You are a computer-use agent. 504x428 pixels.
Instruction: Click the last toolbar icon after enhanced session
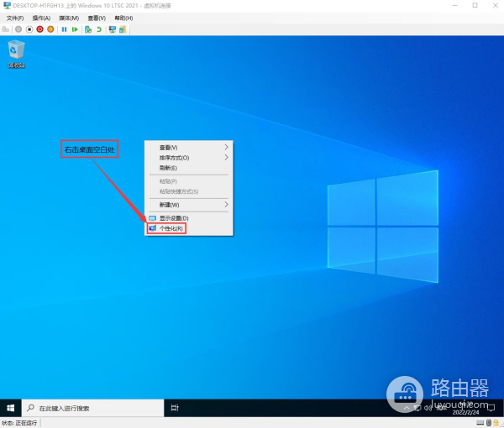coord(123,29)
